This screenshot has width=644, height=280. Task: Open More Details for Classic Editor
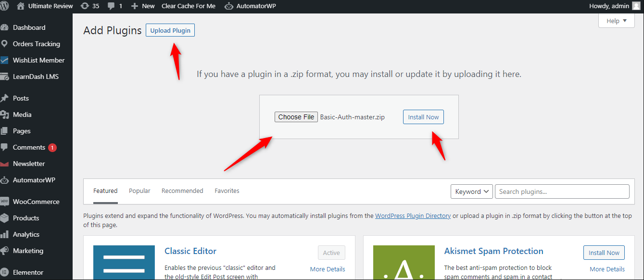[x=328, y=269]
